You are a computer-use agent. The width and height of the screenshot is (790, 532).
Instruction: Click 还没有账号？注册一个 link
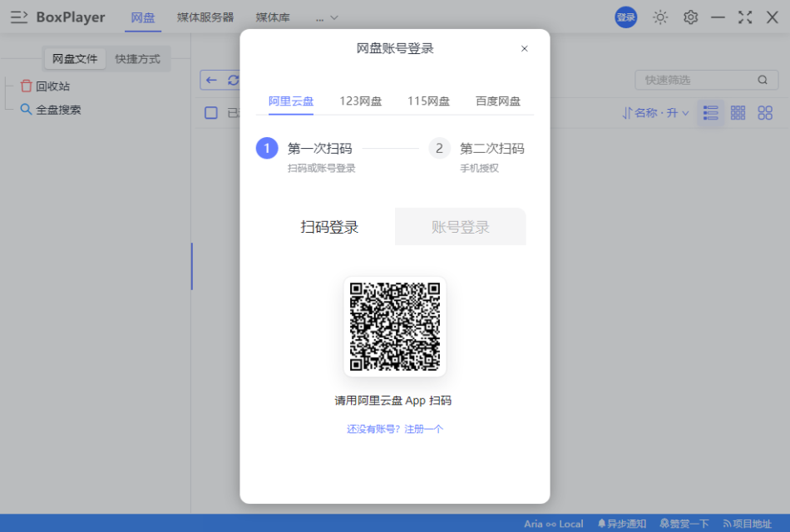click(x=395, y=429)
